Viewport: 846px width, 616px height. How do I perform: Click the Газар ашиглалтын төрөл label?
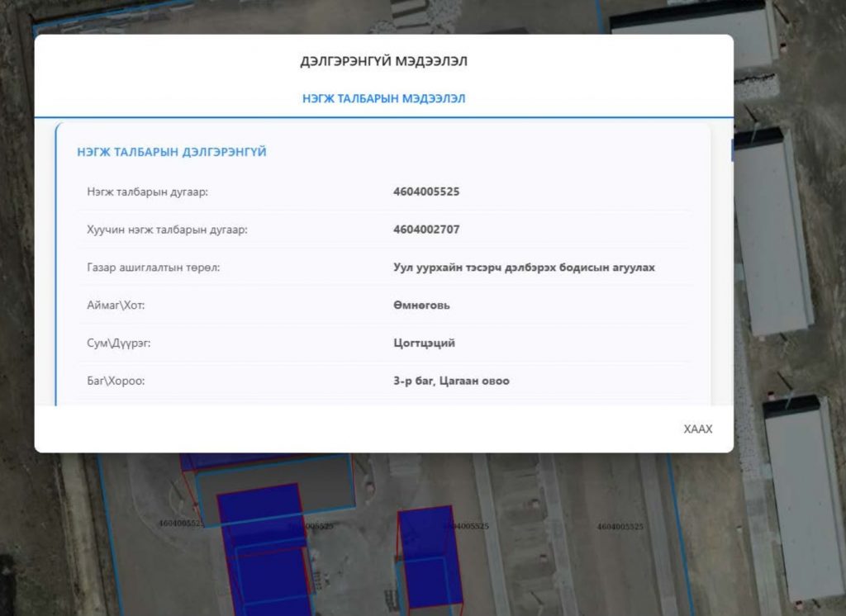tap(153, 268)
